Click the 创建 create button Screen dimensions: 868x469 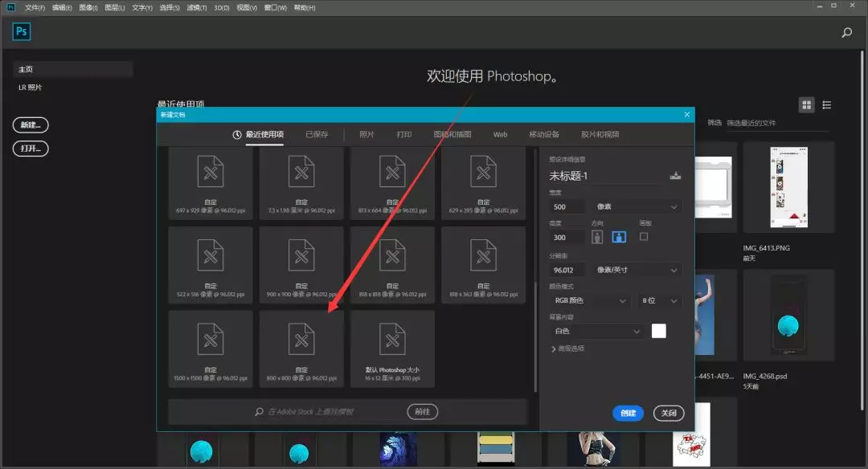628,413
